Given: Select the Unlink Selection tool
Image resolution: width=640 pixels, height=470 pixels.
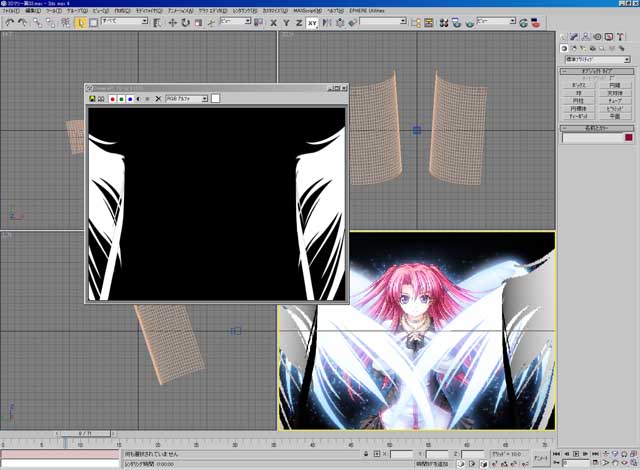Looking at the screenshot, I should (x=51, y=23).
